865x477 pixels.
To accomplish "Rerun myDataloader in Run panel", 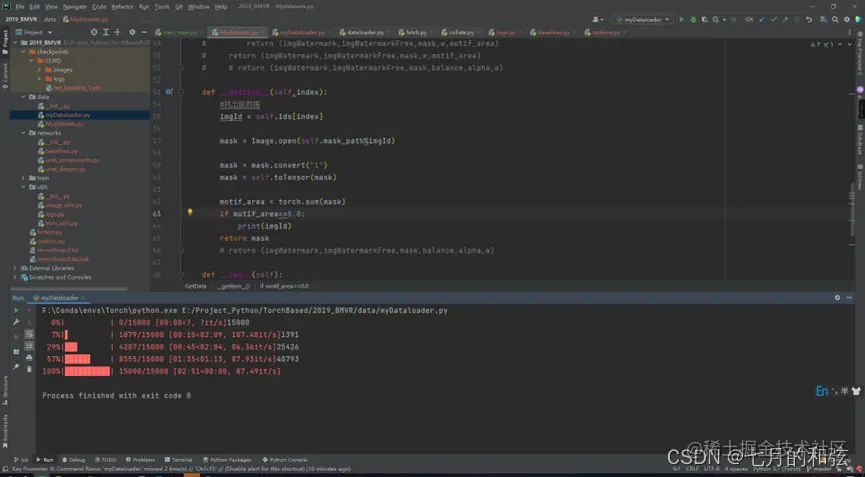I will tap(16, 310).
